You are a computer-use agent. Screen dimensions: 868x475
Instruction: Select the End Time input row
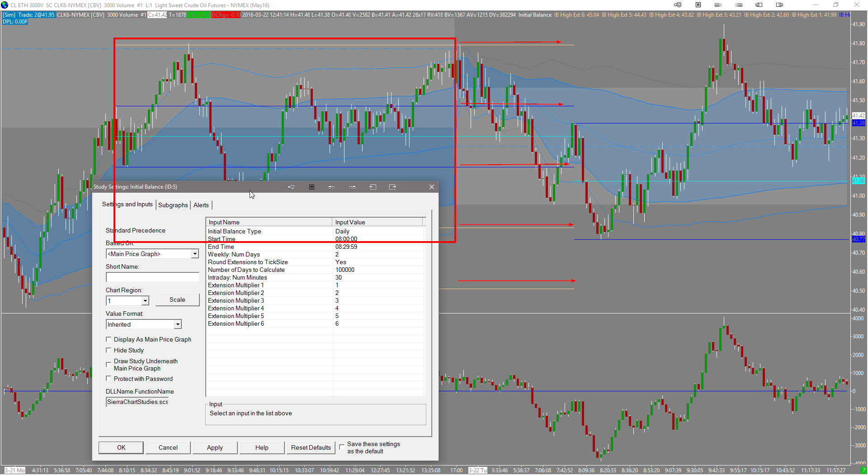(x=315, y=247)
